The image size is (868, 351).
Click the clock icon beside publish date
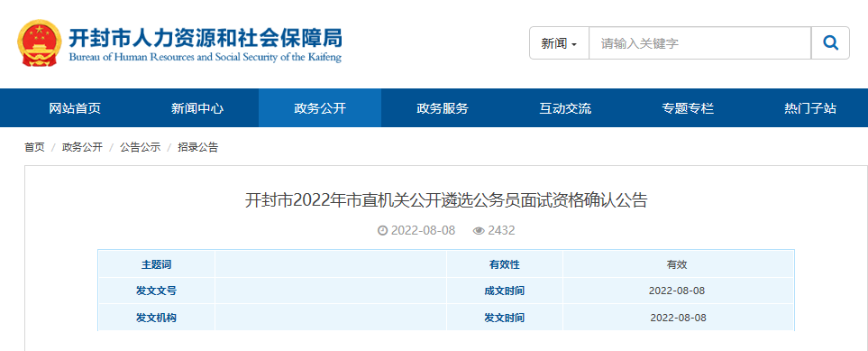[382, 231]
